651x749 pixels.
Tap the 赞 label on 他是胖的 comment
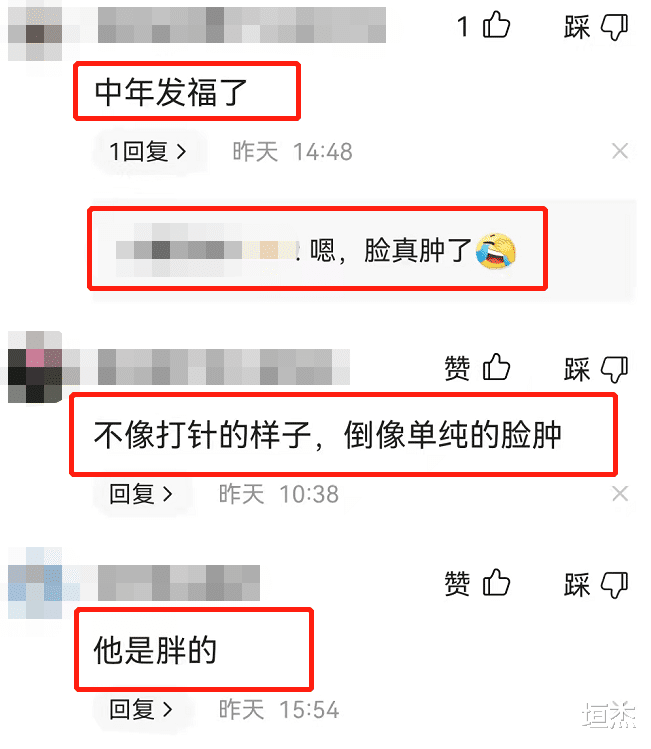pos(457,583)
